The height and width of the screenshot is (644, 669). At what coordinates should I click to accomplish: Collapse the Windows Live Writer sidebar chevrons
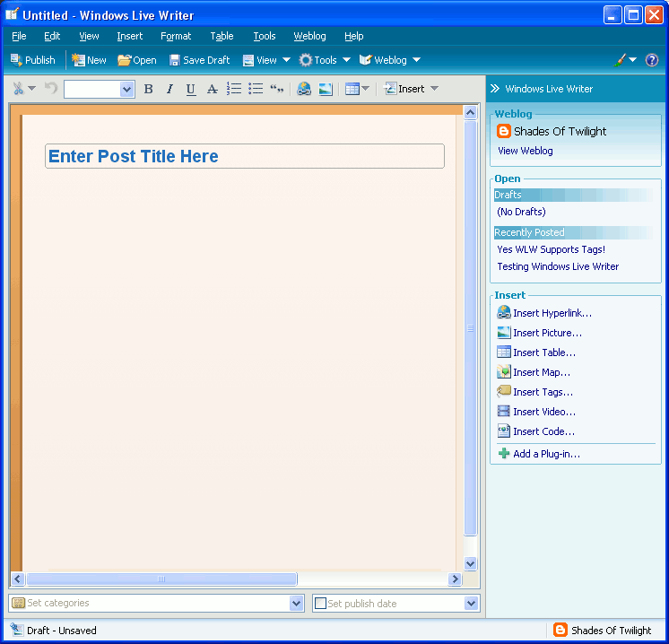pyautogui.click(x=494, y=89)
